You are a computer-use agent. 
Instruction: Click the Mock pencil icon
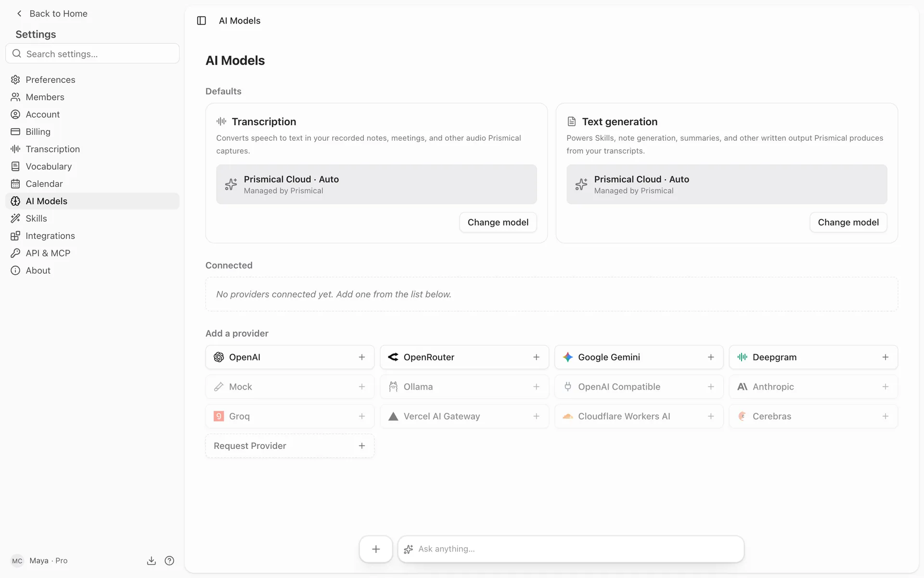tap(218, 387)
